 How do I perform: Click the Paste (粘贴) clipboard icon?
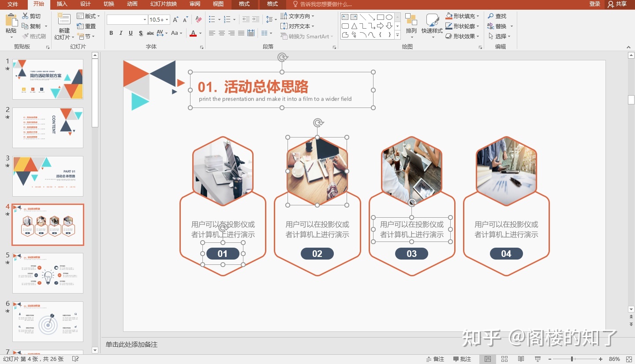[11, 20]
